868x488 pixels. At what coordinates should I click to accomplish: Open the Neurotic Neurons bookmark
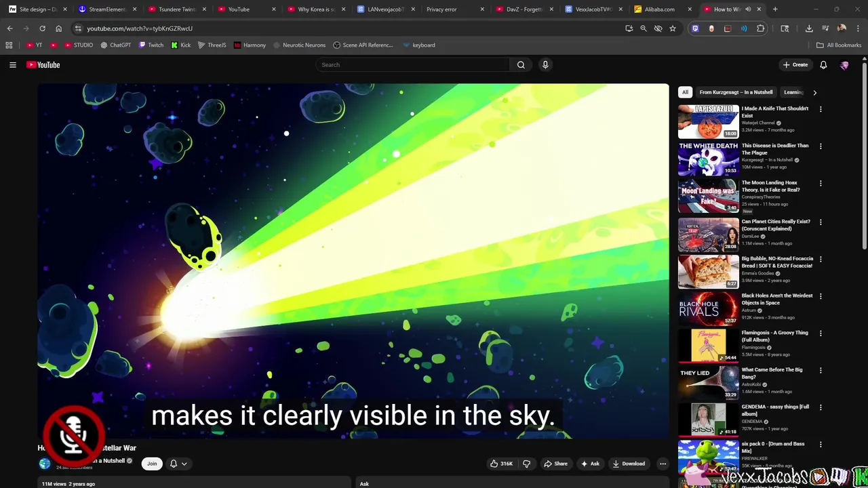(x=299, y=45)
